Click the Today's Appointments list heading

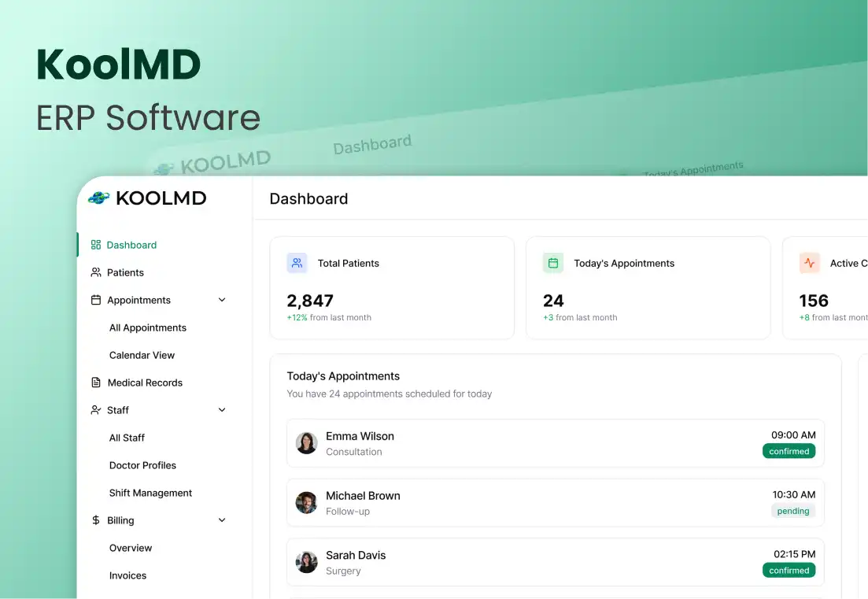click(343, 376)
